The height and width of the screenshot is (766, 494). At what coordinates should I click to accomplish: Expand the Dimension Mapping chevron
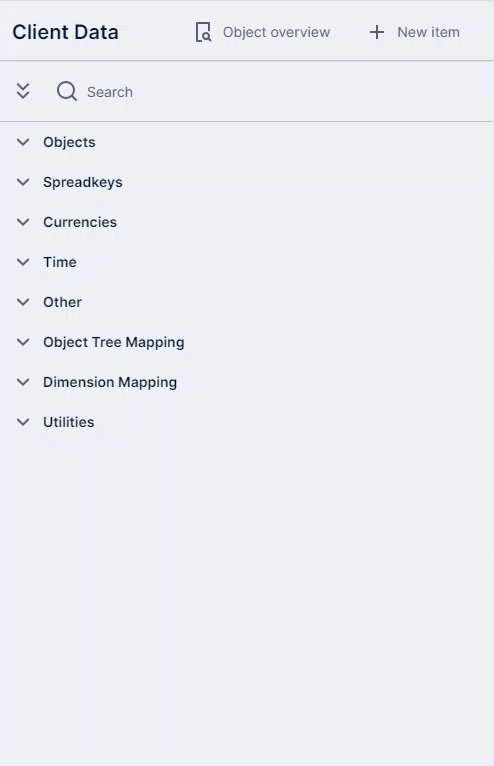coord(23,383)
